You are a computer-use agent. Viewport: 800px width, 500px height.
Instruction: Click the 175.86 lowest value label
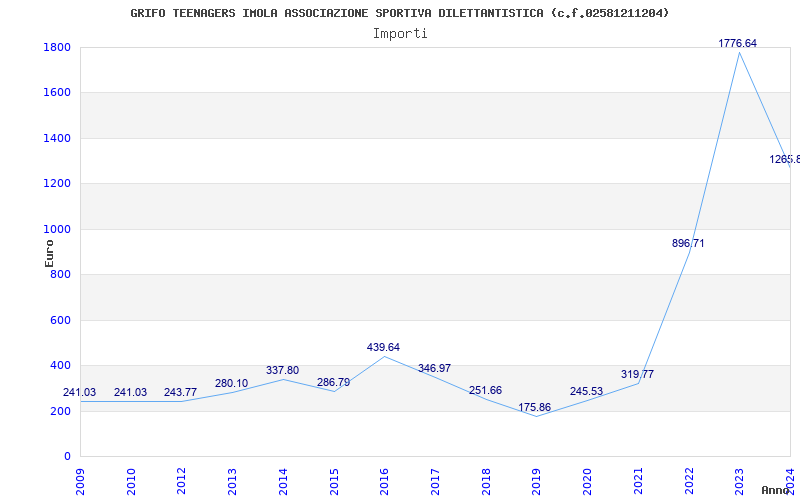click(535, 407)
